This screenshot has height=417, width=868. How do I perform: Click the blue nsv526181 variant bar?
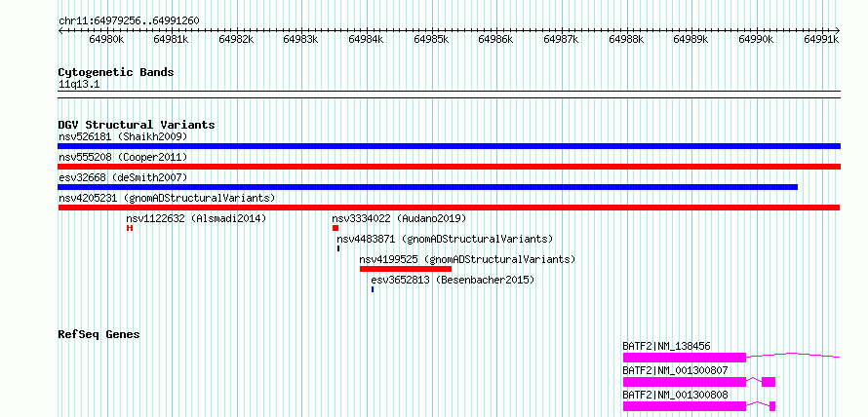(449, 146)
